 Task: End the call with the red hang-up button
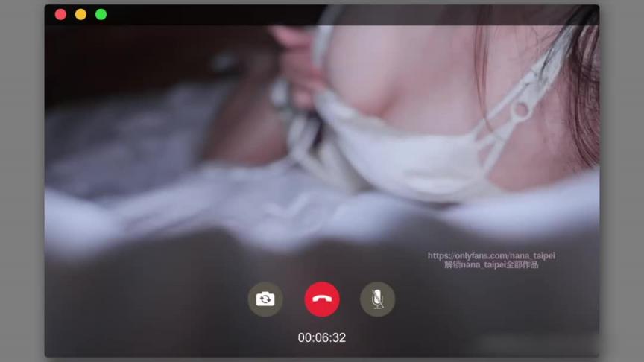[322, 299]
